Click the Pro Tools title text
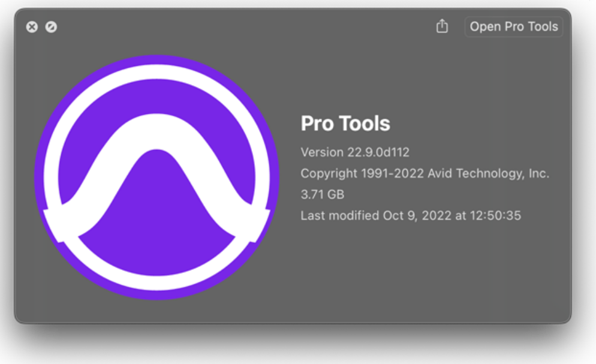Screen dimensions: 596x364 pyautogui.click(x=345, y=124)
